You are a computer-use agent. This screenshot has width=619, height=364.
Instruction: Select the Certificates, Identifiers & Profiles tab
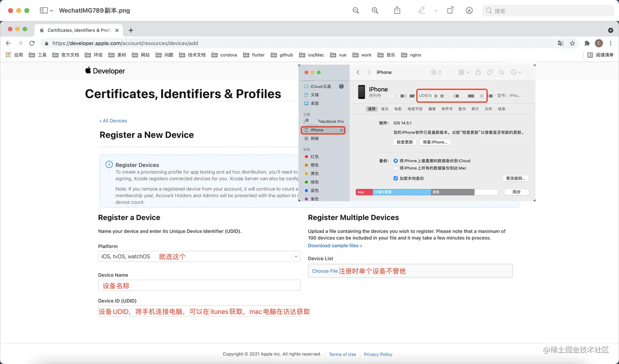pyautogui.click(x=79, y=30)
